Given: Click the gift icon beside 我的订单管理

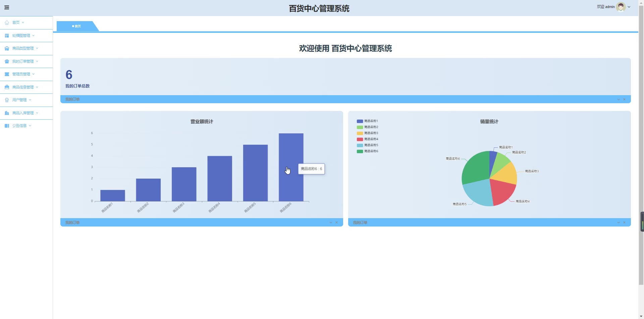Looking at the screenshot, I should 7,61.
